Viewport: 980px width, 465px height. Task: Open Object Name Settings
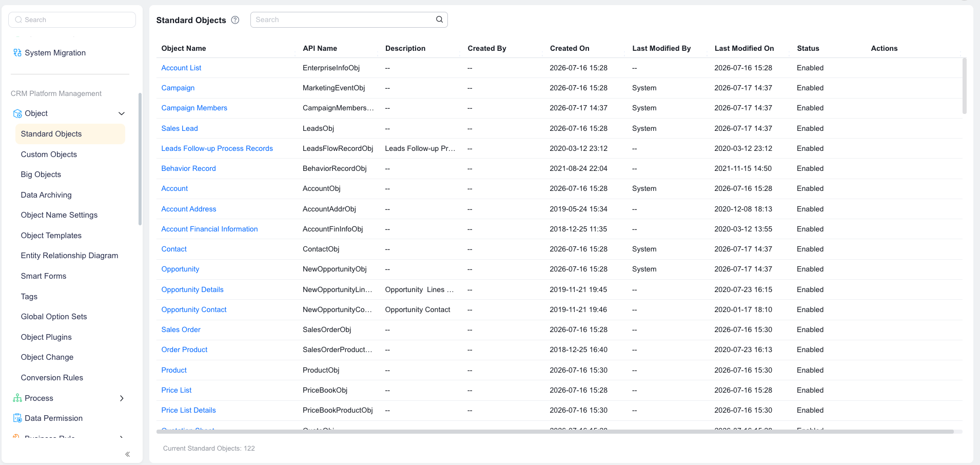point(59,215)
